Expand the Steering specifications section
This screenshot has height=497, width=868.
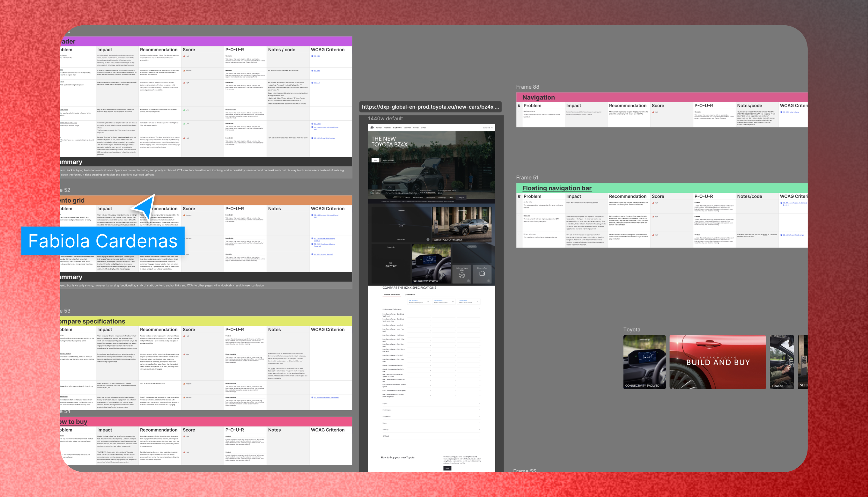click(479, 429)
